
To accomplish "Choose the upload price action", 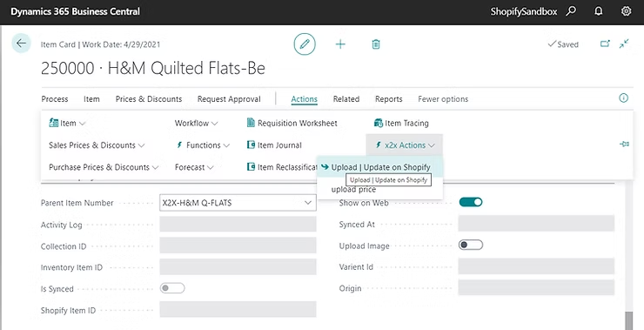I will 353,190.
